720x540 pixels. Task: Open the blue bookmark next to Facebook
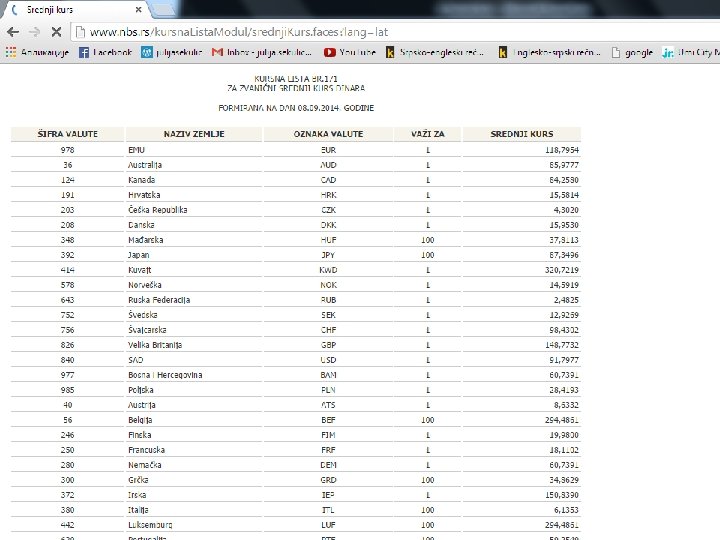pos(172,52)
